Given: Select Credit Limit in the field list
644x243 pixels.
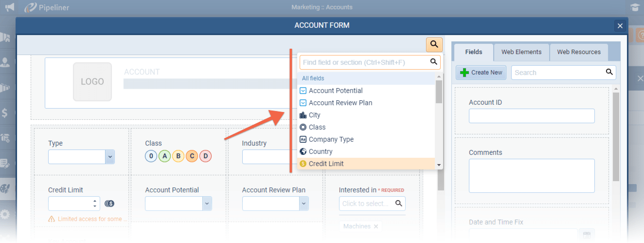Looking at the screenshot, I should tap(326, 164).
